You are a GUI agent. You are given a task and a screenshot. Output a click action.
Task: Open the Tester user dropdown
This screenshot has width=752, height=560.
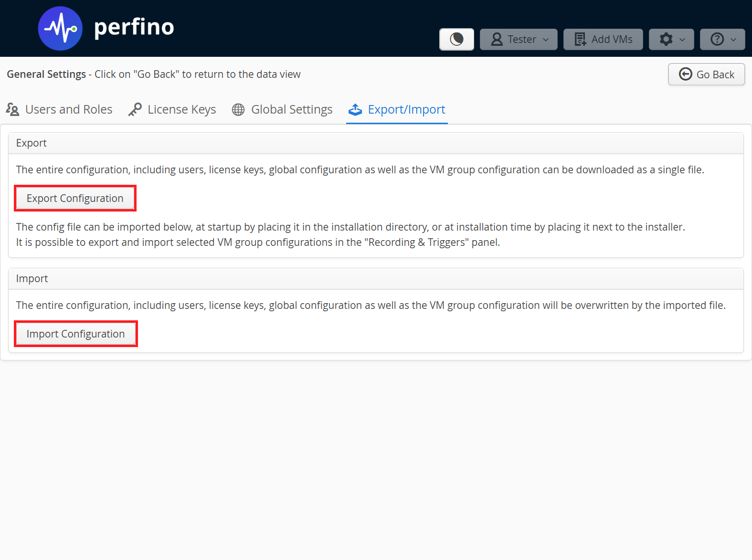pyautogui.click(x=519, y=39)
